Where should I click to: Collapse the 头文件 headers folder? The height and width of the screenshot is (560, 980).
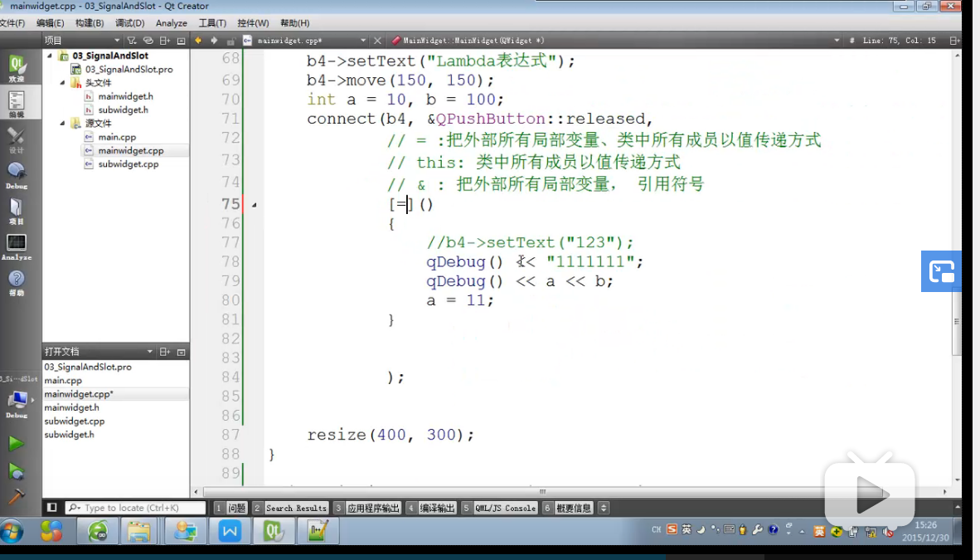tap(62, 83)
